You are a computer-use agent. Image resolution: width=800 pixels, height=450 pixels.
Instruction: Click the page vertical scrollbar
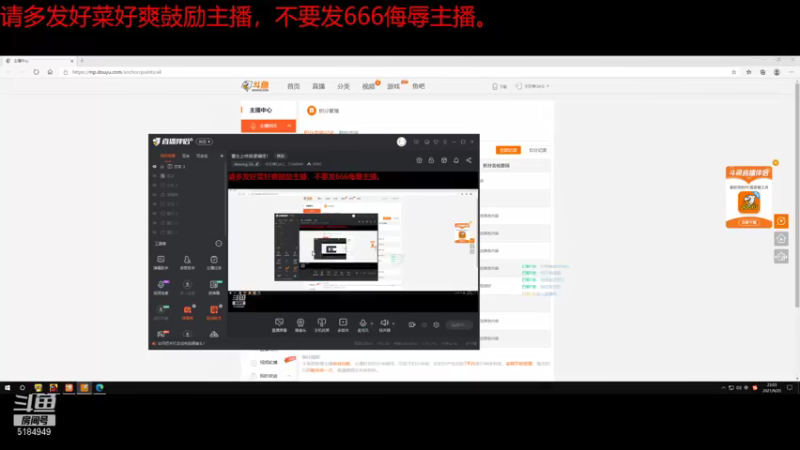tap(797, 194)
